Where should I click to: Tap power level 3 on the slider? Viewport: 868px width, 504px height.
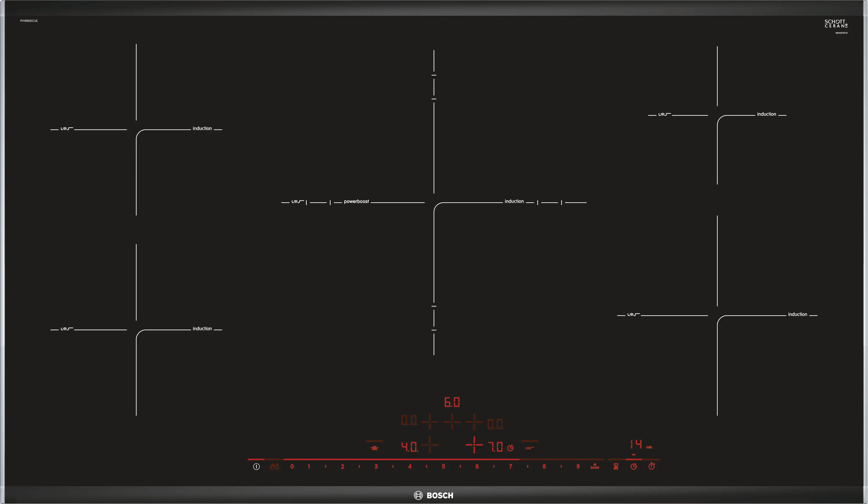[x=376, y=466]
